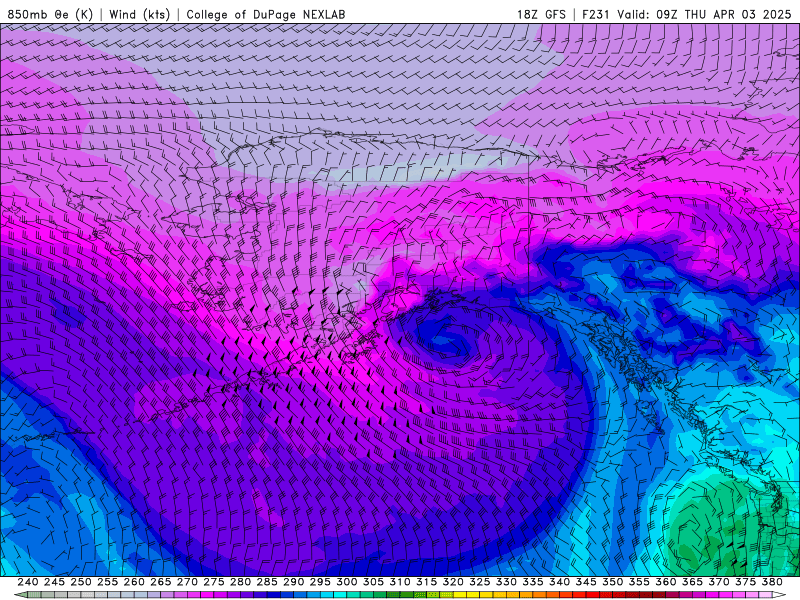Click the 325 value on color scale
Image resolution: width=800 pixels, height=600 pixels.
(x=480, y=582)
